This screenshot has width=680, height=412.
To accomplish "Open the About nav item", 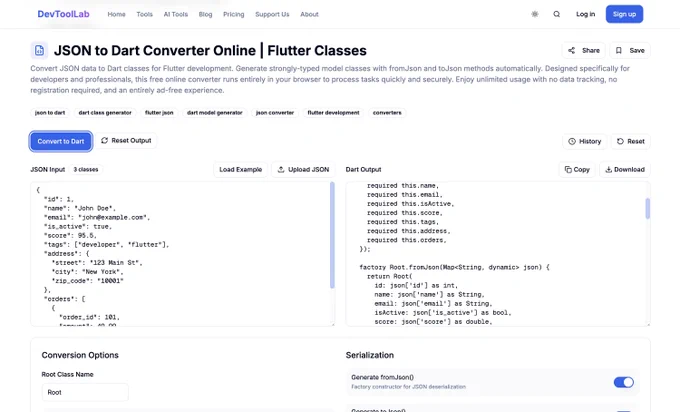I will coord(309,14).
